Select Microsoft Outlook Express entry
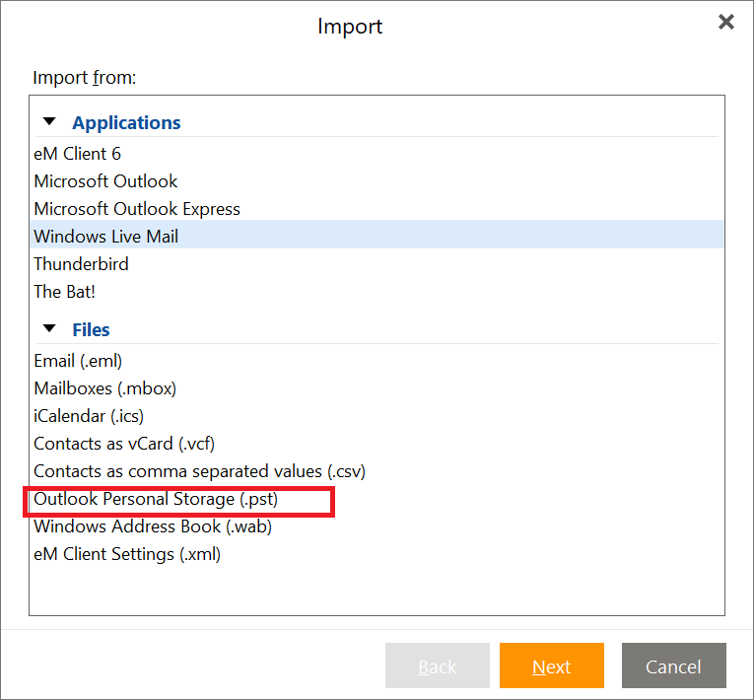The height and width of the screenshot is (700, 754). (377, 209)
